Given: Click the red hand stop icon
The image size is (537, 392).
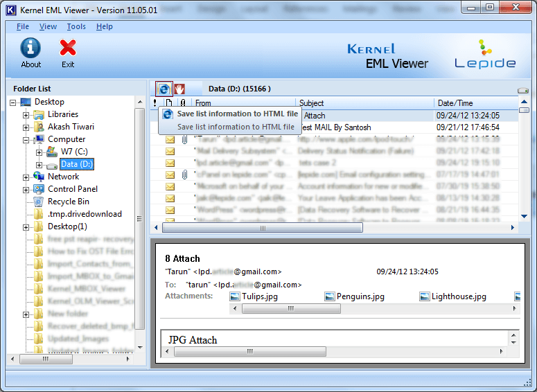Looking at the screenshot, I should [179, 89].
